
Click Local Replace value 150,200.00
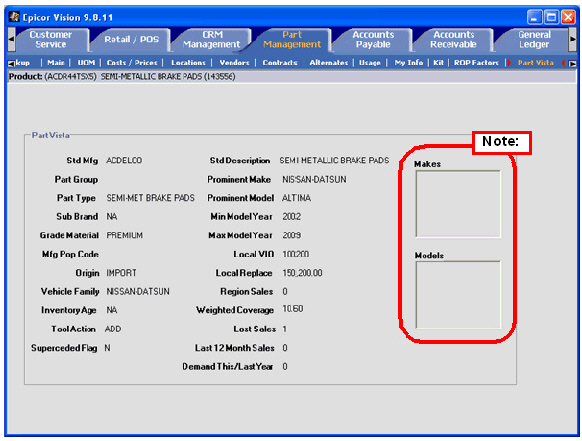pos(302,273)
